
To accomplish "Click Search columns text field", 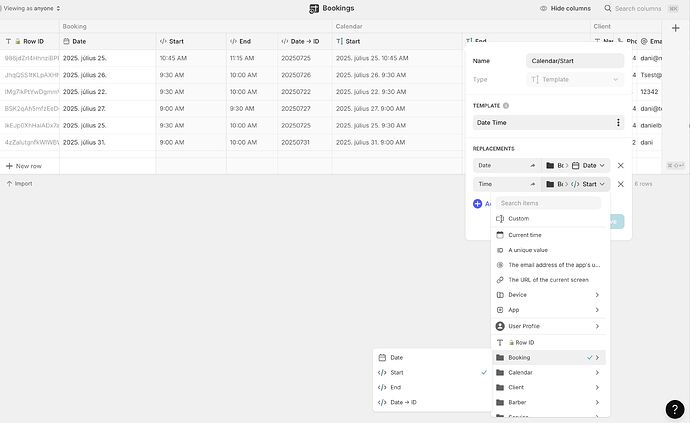I will 638,8.
